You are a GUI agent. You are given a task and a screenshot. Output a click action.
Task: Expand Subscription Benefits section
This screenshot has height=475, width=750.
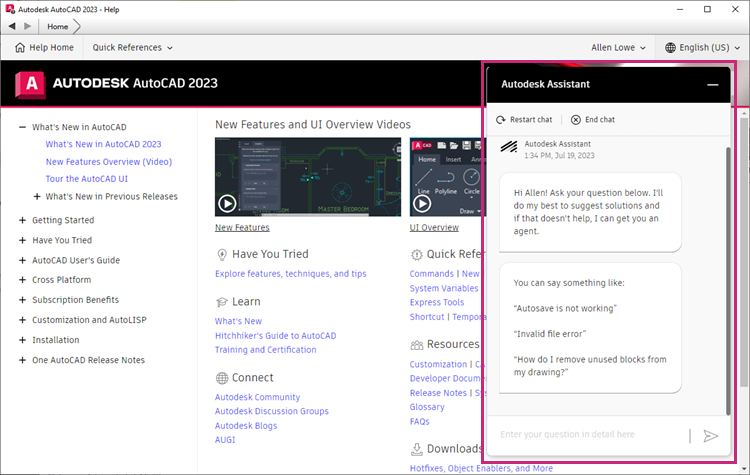[22, 300]
